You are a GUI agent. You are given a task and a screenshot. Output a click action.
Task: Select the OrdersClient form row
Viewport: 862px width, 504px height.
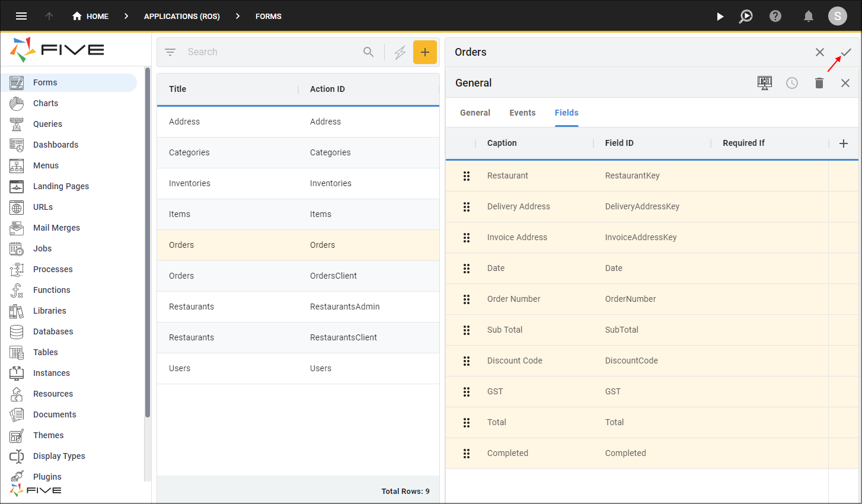point(298,276)
